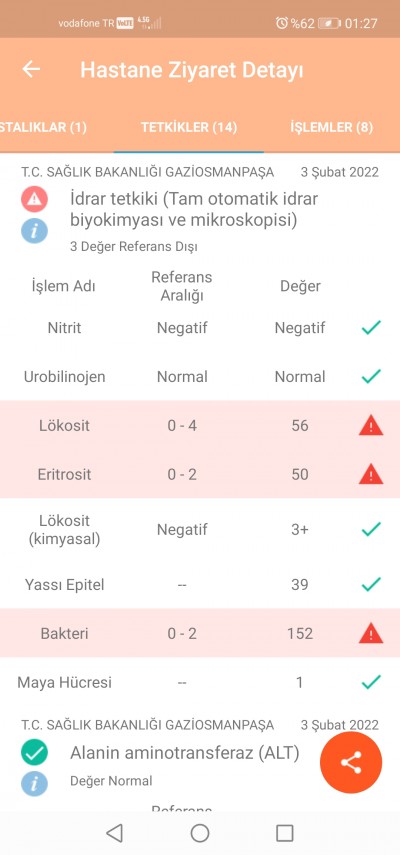
Task: Open the HASTALIKLAR (1) tab
Action: point(44,127)
